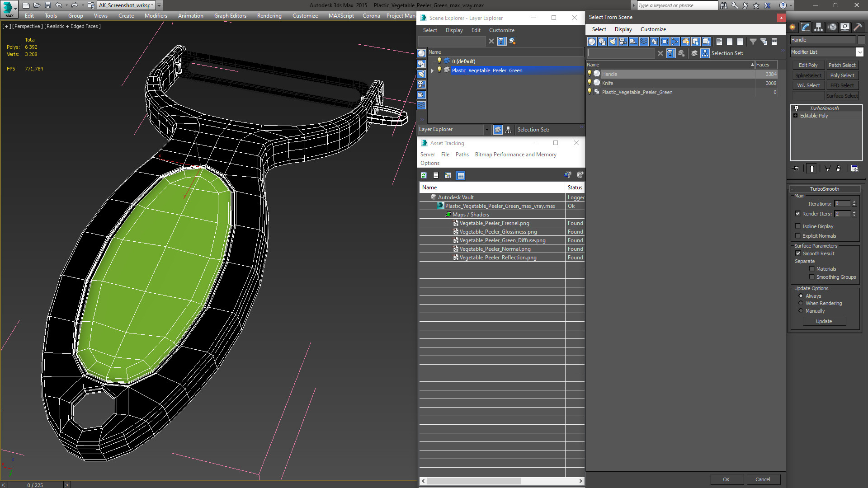
Task: Enable Separate by Smoothing Groups checkbox
Action: click(x=811, y=277)
